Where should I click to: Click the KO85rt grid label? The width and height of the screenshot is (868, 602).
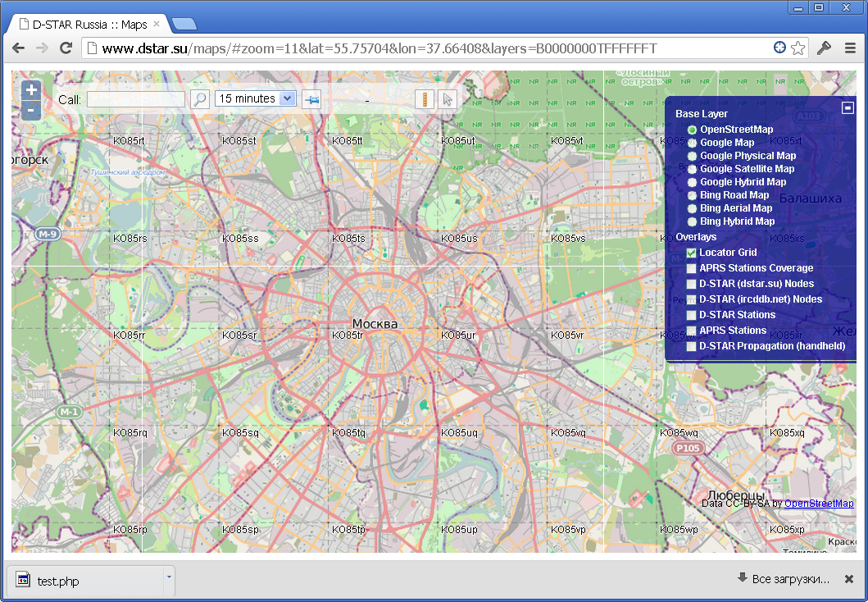[x=129, y=141]
